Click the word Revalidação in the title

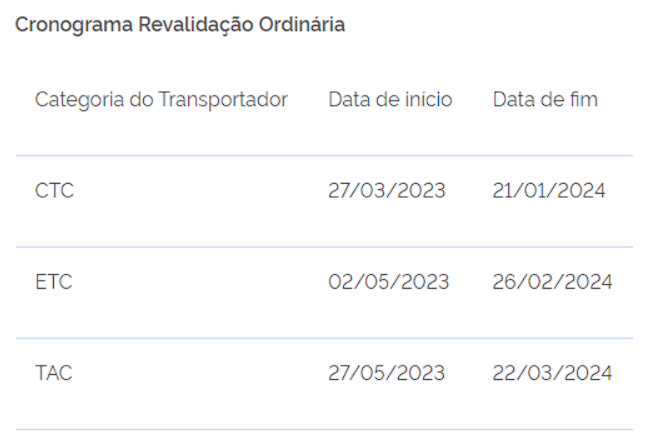click(x=196, y=25)
